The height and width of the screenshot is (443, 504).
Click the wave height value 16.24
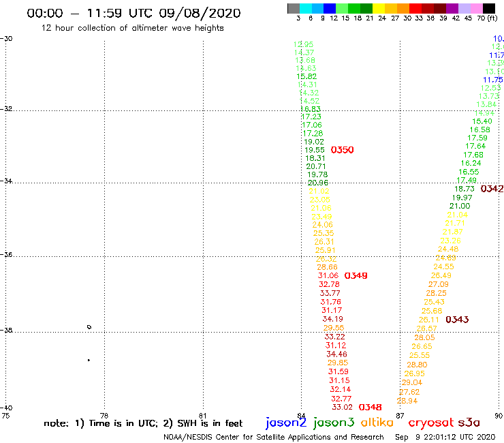click(x=471, y=163)
